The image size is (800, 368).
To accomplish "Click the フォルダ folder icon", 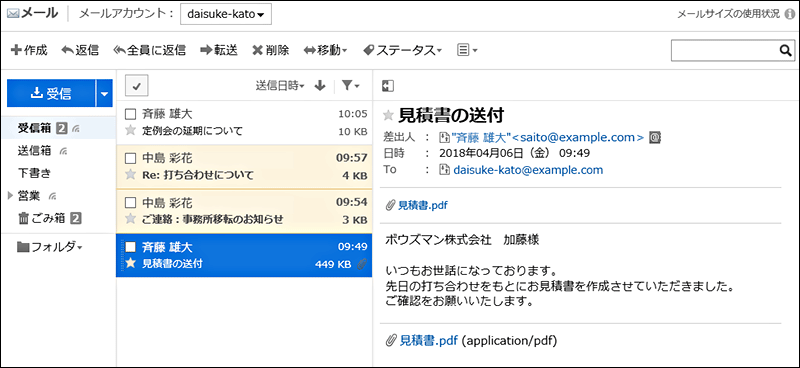I will [x=23, y=248].
